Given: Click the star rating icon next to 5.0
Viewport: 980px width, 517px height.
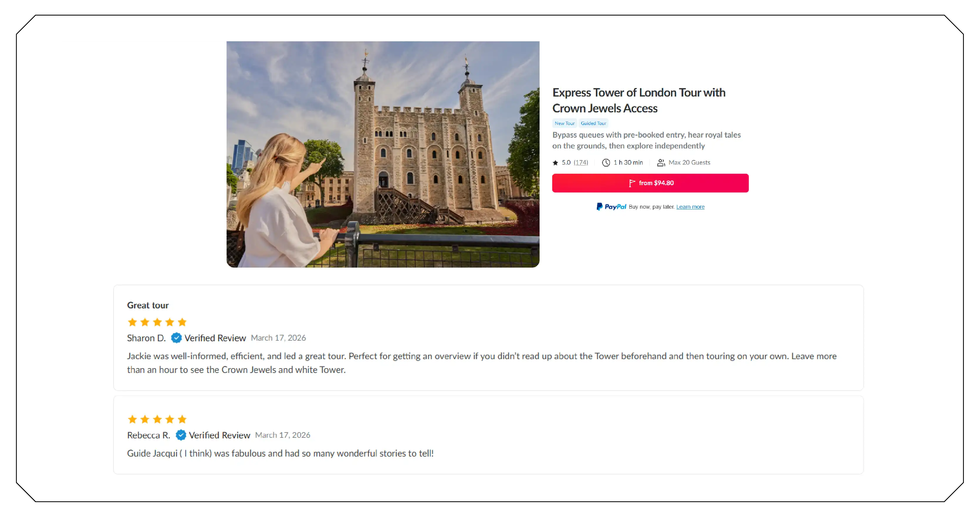Looking at the screenshot, I should tap(556, 162).
